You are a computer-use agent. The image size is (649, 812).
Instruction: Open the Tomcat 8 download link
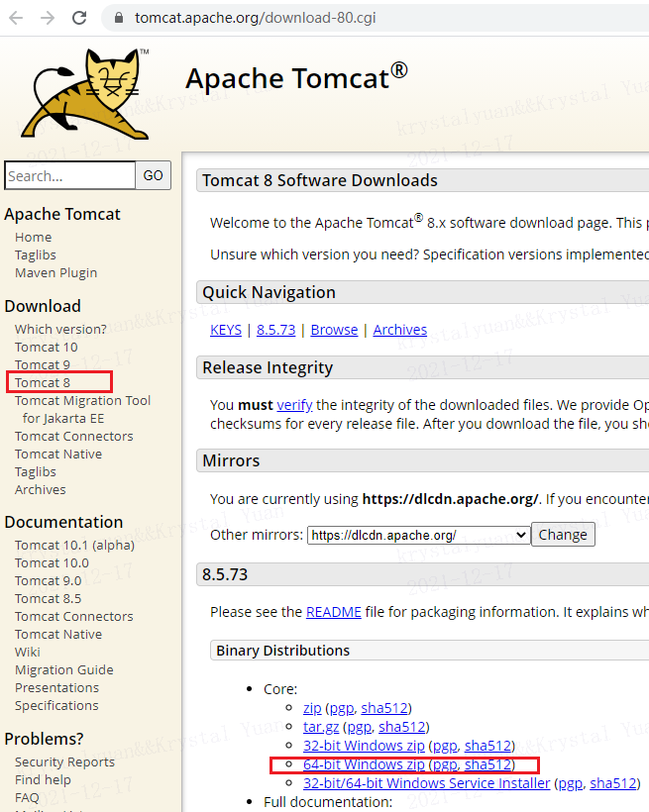pos(43,382)
